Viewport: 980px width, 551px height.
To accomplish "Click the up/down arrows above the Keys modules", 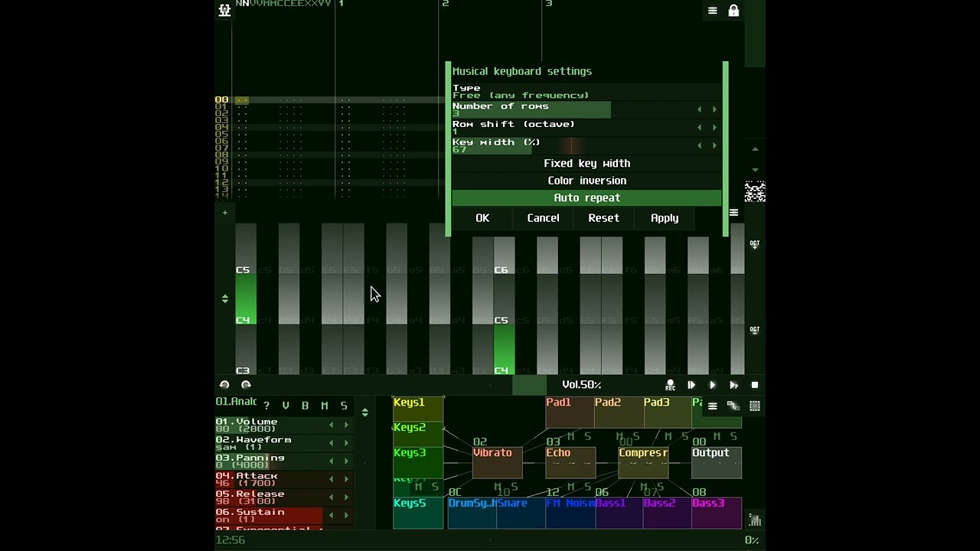I will point(365,412).
